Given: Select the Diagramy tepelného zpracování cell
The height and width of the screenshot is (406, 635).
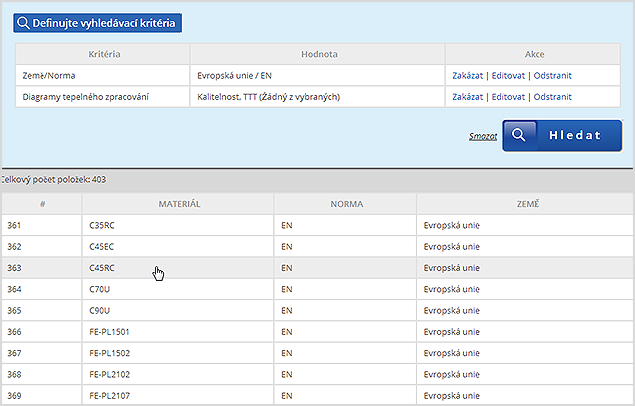Looking at the screenshot, I should pyautogui.click(x=102, y=97).
